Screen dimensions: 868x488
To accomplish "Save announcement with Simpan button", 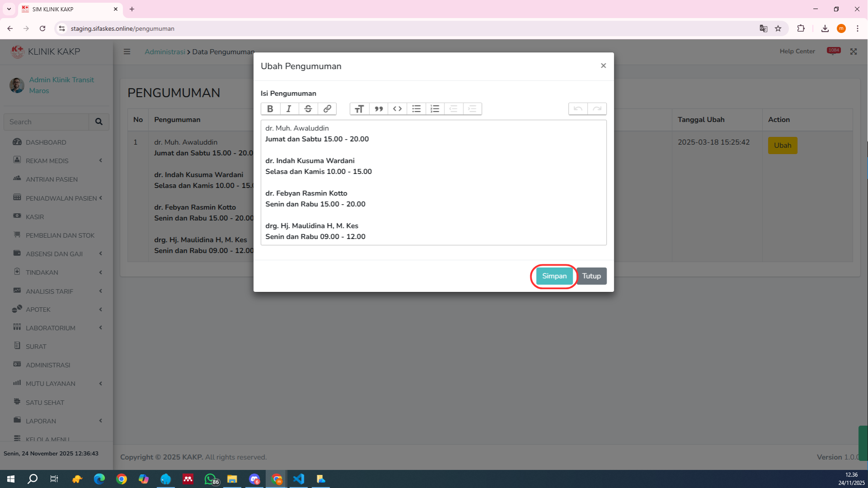I will point(554,276).
